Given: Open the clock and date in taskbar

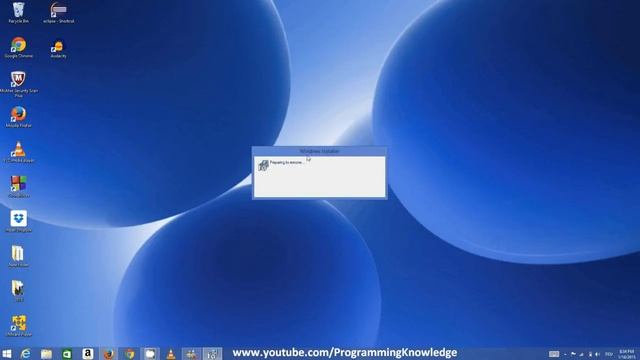Looking at the screenshot, I should tap(627, 354).
